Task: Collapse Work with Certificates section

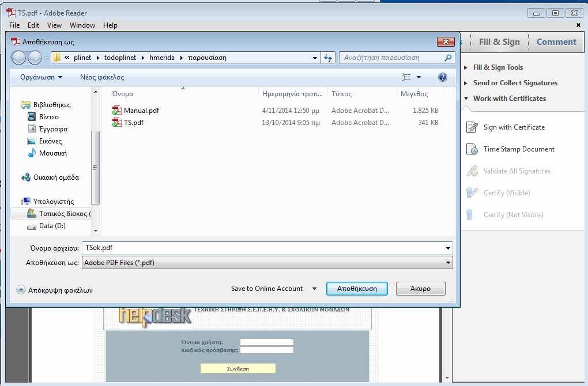Action: pos(466,98)
